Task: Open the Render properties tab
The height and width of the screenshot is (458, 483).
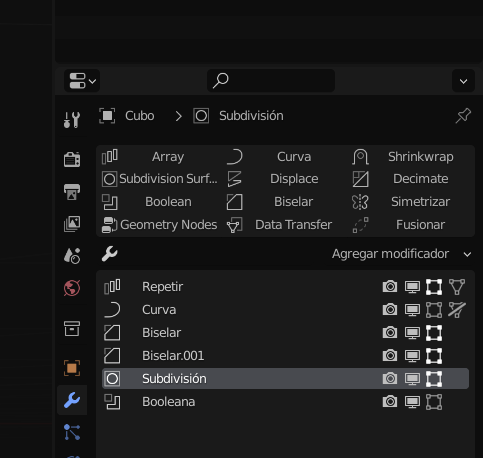Action: pyautogui.click(x=72, y=159)
